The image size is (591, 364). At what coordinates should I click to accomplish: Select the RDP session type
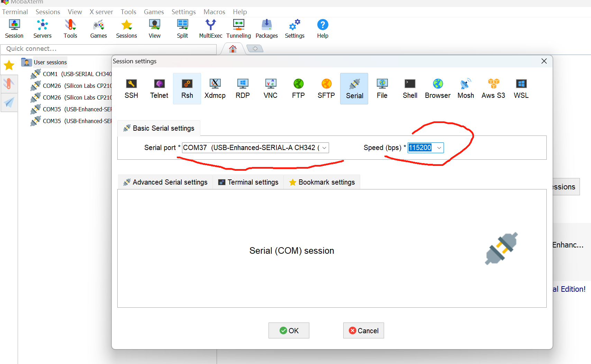tap(243, 88)
